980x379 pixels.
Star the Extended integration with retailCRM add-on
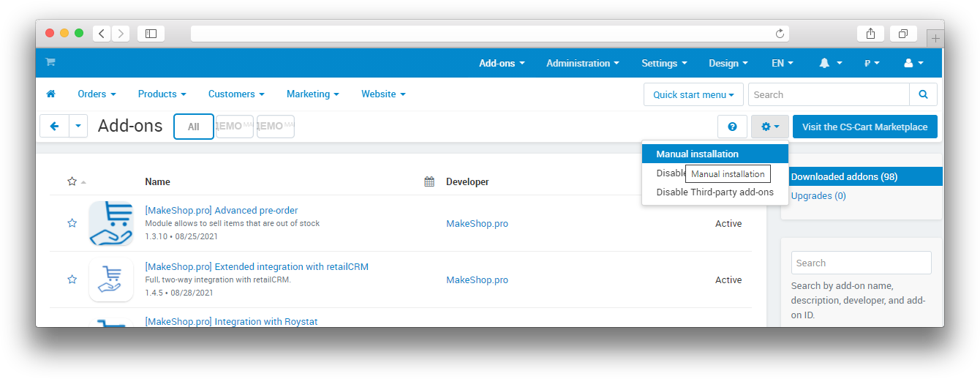[72, 279]
